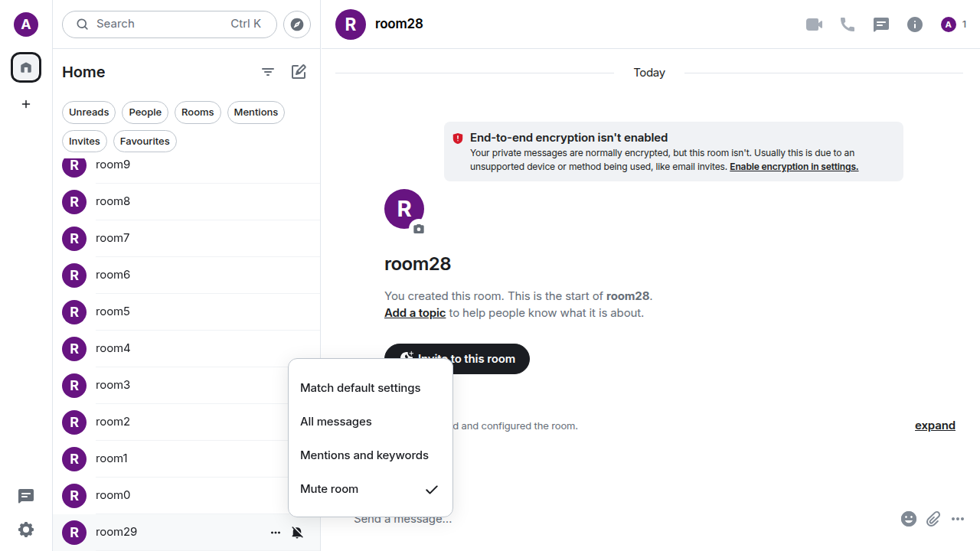Open the threads panel in header

coord(881,24)
